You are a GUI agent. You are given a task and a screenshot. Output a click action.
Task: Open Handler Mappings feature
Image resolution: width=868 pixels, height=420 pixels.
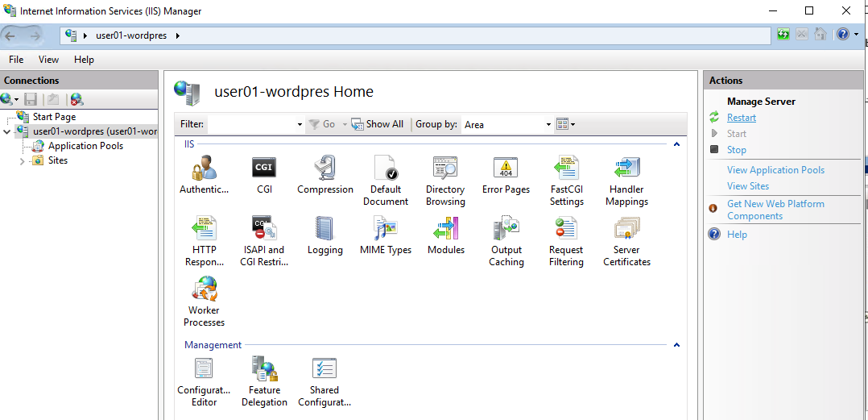pos(626,180)
